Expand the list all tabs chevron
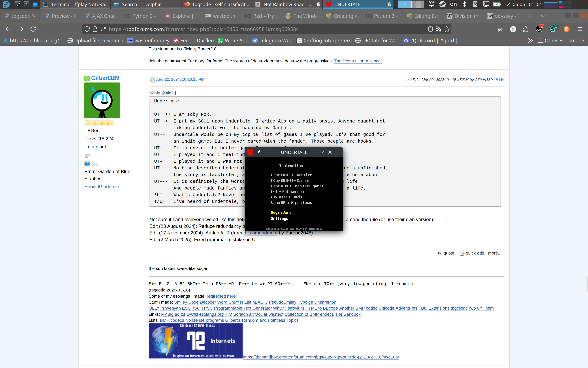588x368 pixels. (543, 16)
